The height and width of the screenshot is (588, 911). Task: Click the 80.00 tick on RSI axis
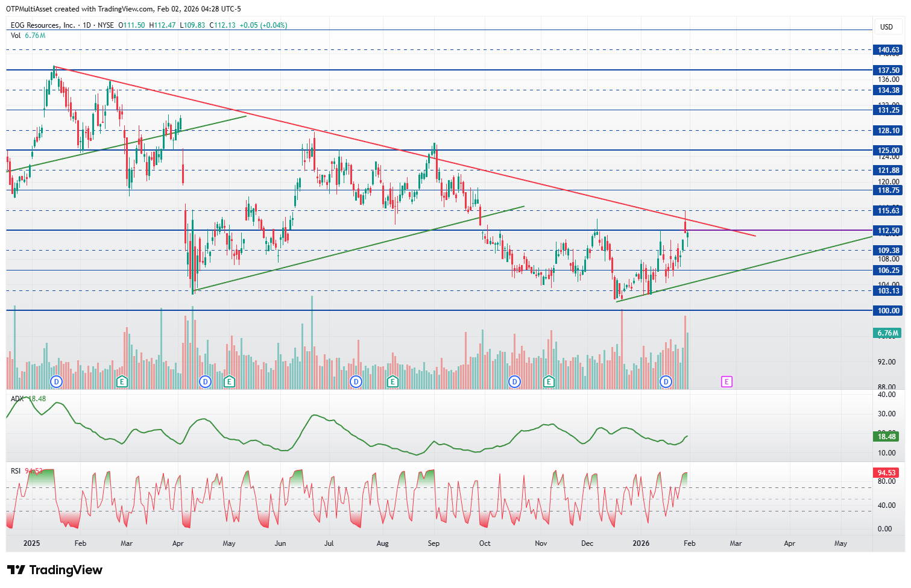coord(887,481)
